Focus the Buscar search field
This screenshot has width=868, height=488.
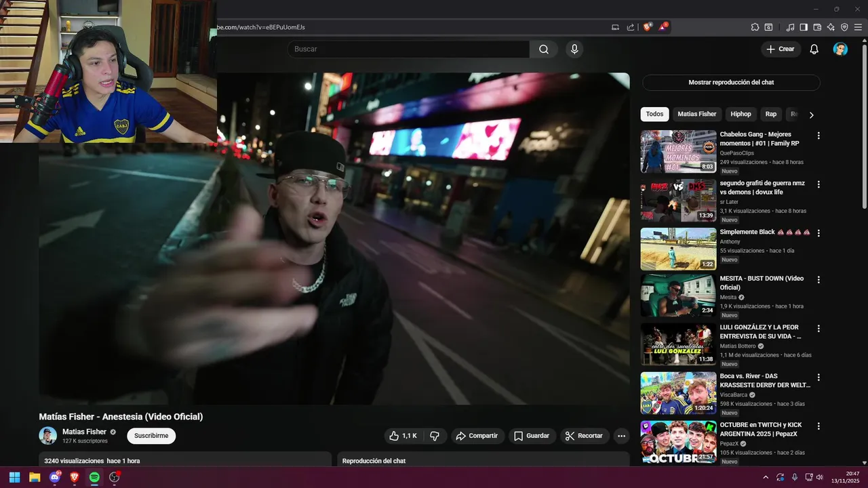pyautogui.click(x=408, y=49)
